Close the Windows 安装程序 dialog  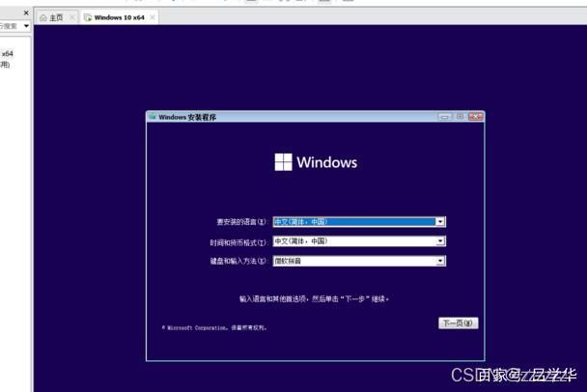point(475,117)
